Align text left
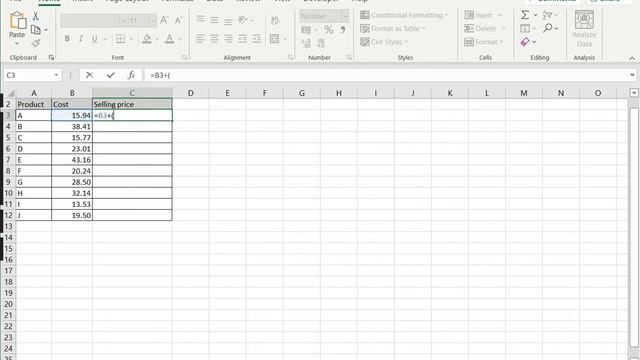640x360 pixels. (200, 39)
